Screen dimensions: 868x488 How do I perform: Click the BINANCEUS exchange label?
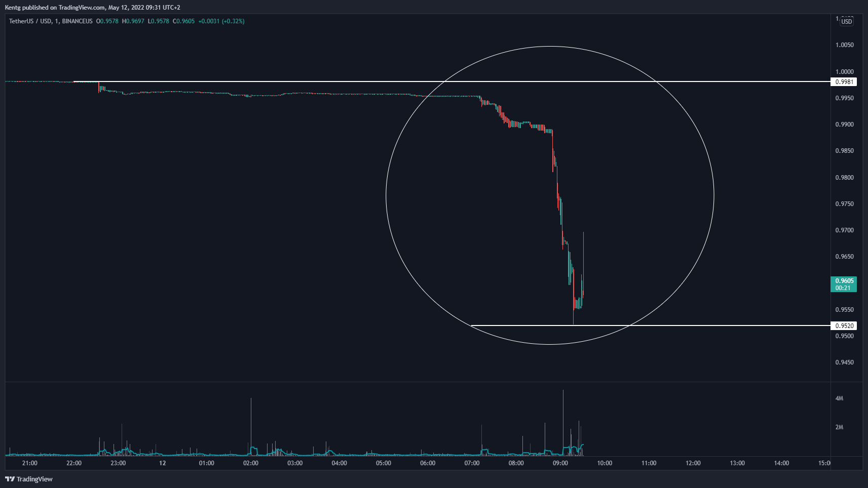[78, 21]
